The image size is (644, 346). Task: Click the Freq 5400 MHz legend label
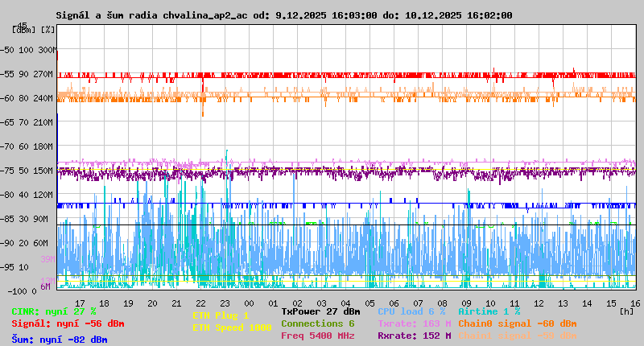click(x=317, y=336)
